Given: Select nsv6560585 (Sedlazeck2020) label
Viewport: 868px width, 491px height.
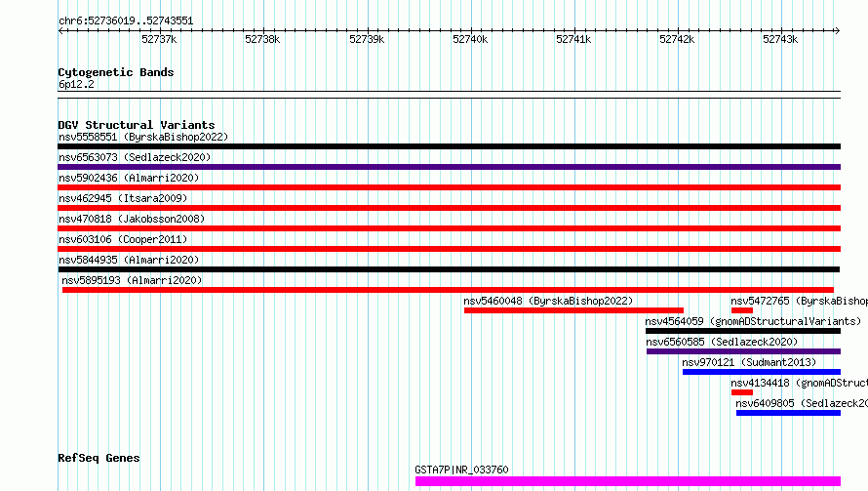Looking at the screenshot, I should 722,342.
